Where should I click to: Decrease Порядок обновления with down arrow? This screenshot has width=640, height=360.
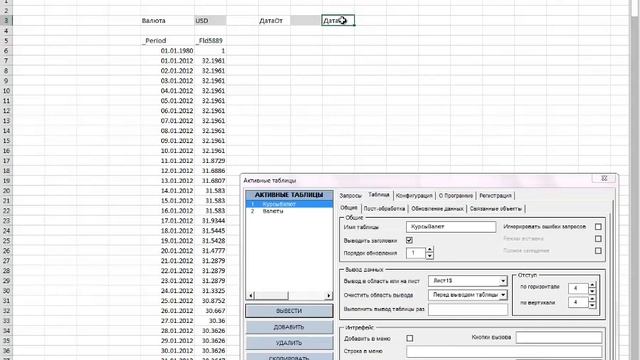point(429,256)
